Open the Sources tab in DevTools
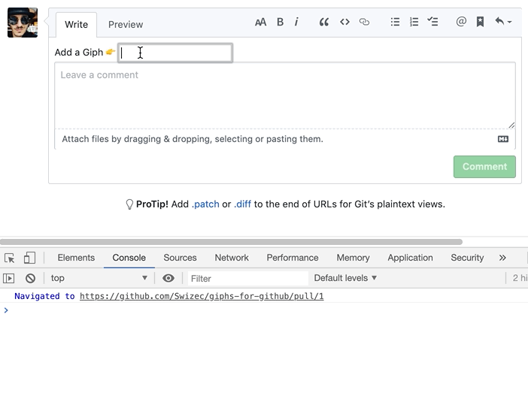This screenshot has width=528, height=420. pos(180,258)
